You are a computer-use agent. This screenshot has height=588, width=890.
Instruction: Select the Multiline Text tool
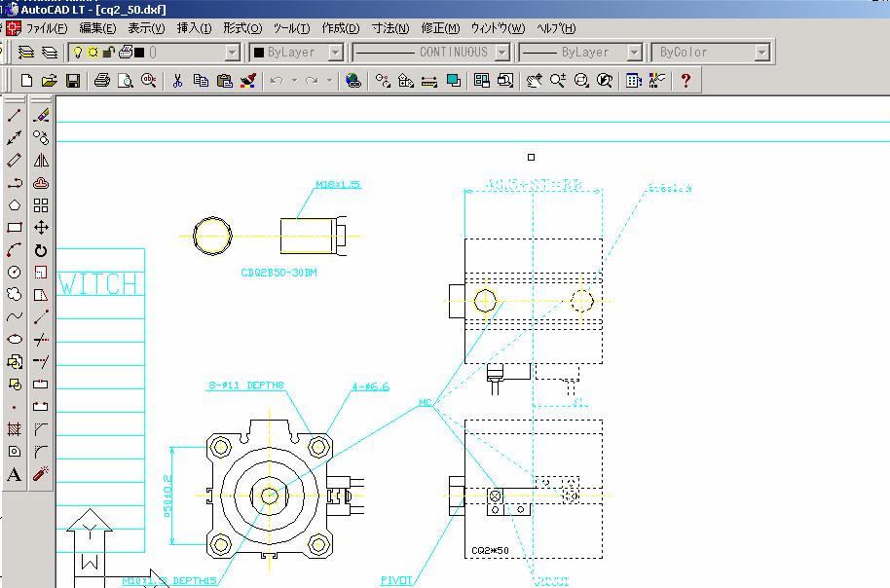15,475
